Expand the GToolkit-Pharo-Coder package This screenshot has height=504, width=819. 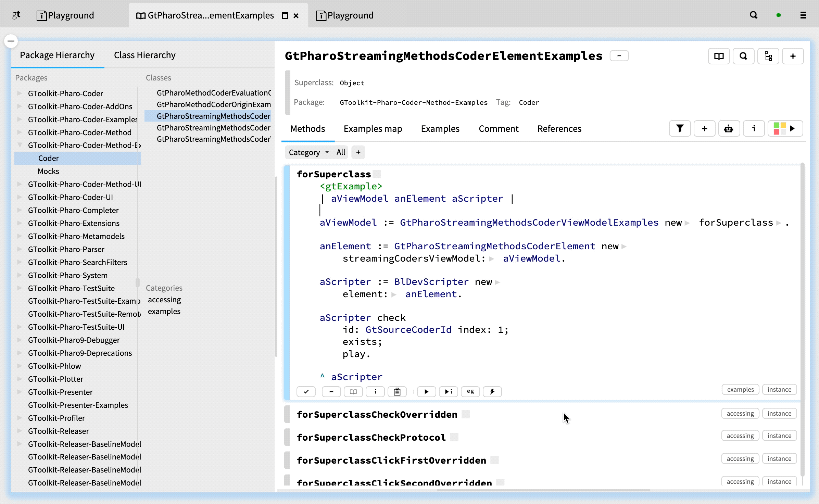click(20, 93)
